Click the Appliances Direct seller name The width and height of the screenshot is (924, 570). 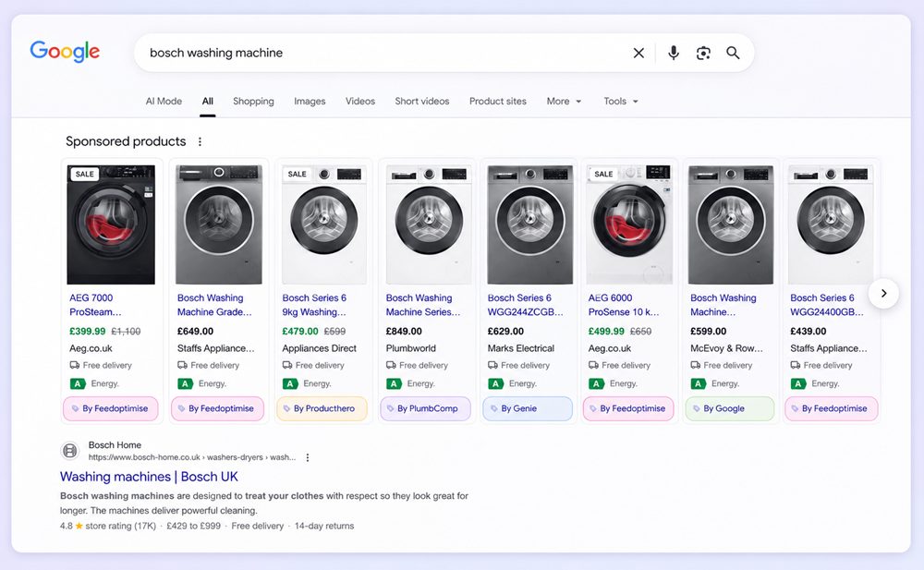tap(320, 348)
